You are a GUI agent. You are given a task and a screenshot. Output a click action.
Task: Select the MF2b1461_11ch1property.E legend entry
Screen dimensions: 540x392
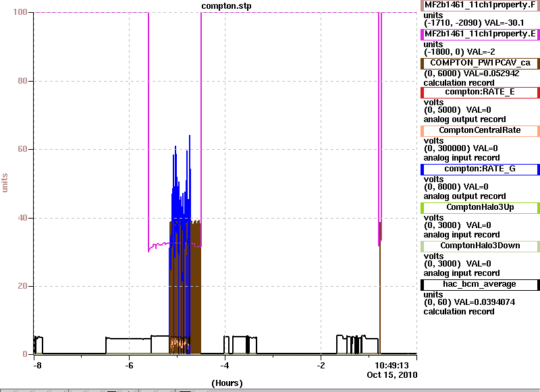click(x=480, y=34)
